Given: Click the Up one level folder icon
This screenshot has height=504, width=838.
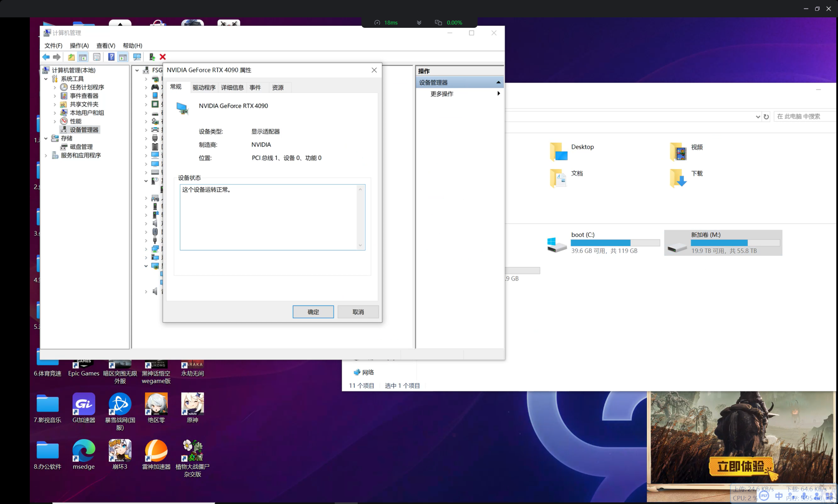Looking at the screenshot, I should click(x=71, y=57).
